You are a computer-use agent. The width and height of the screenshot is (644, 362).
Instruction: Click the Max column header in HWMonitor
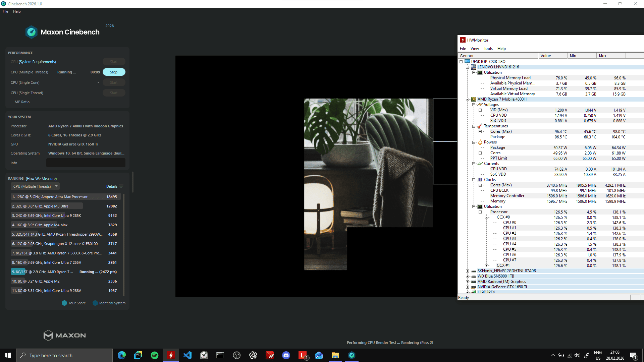tap(611, 56)
